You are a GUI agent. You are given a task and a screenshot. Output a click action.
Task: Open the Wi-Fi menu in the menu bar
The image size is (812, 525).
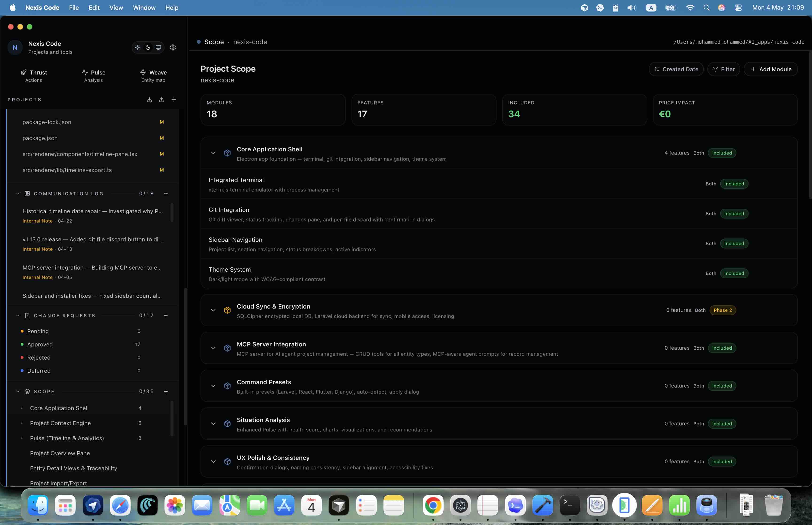coord(690,8)
